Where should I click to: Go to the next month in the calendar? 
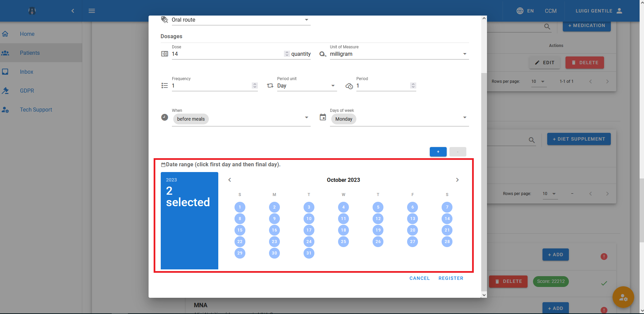pos(457,180)
